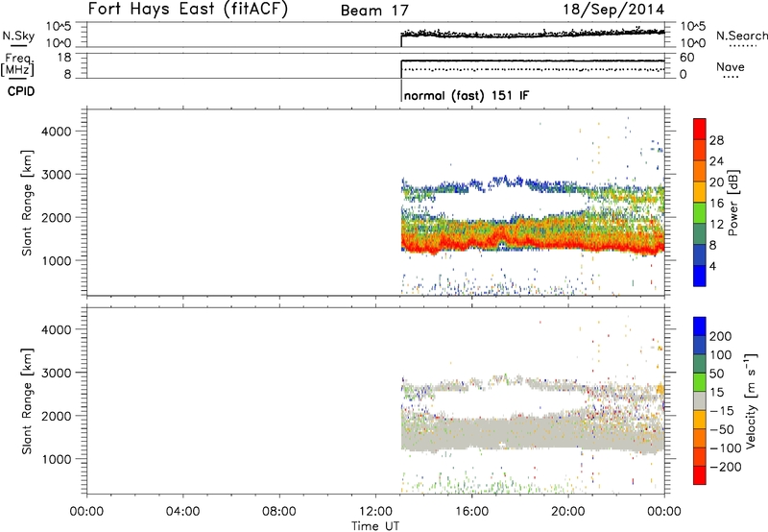Click the "16:00" time axis tick label
The height and width of the screenshot is (532, 768).
(x=471, y=511)
